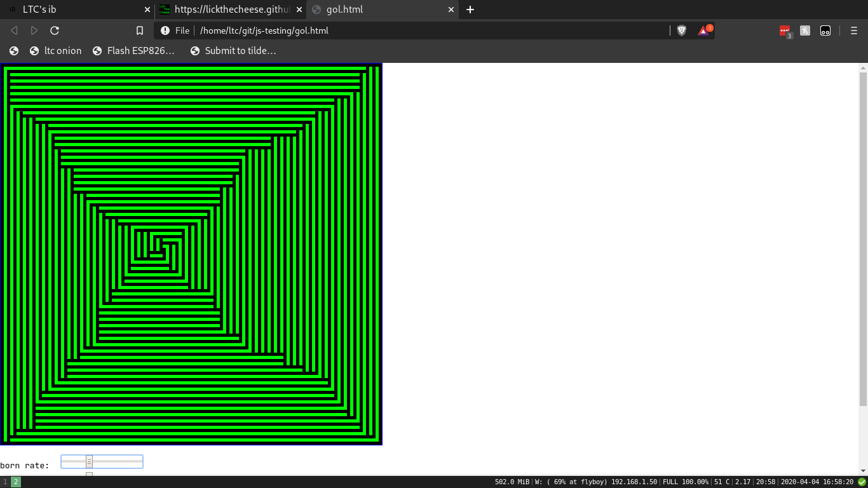Open a new tab with plus button

tap(470, 10)
